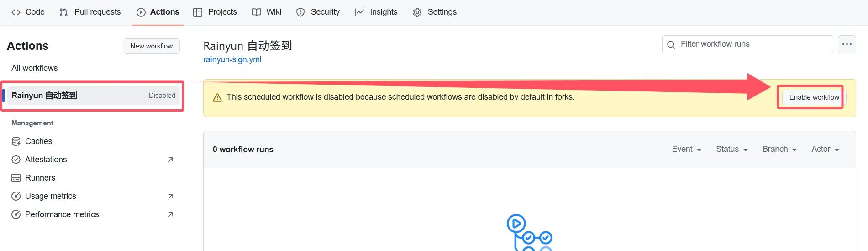The width and height of the screenshot is (868, 251).
Task: Open the Actor filter dropdown
Action: point(825,150)
